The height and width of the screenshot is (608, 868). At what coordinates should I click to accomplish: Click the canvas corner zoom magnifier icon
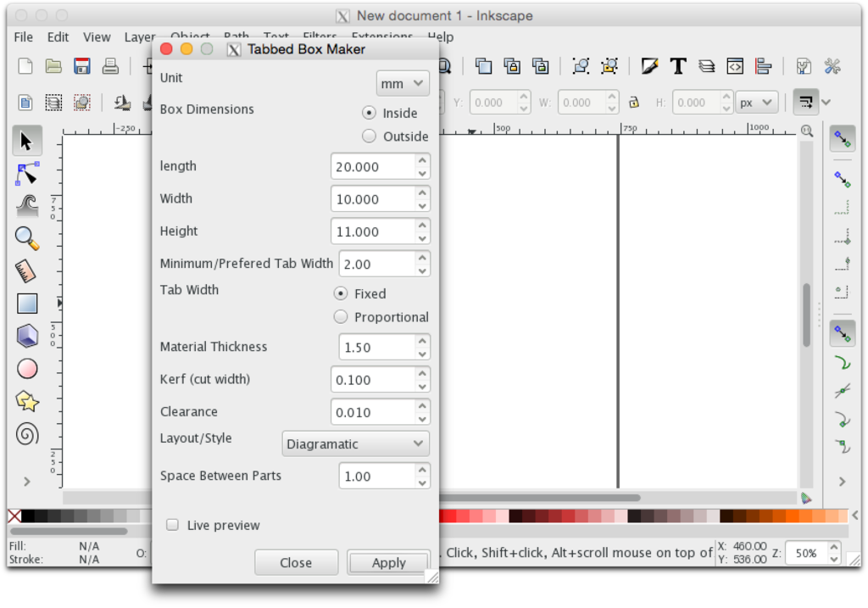coord(807,131)
